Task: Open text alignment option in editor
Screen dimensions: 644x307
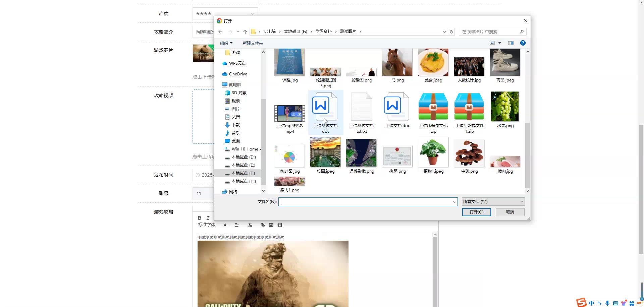Action: [x=236, y=225]
